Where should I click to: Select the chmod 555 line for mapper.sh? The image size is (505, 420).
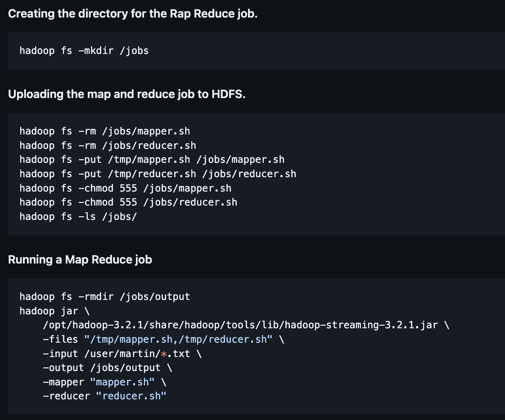[125, 188]
